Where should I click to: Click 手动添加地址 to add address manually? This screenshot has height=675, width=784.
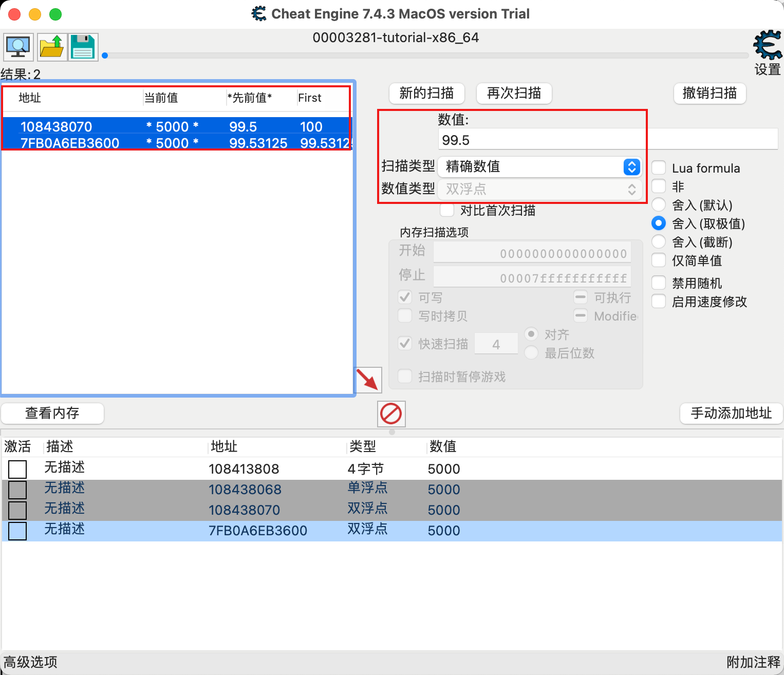pos(731,413)
